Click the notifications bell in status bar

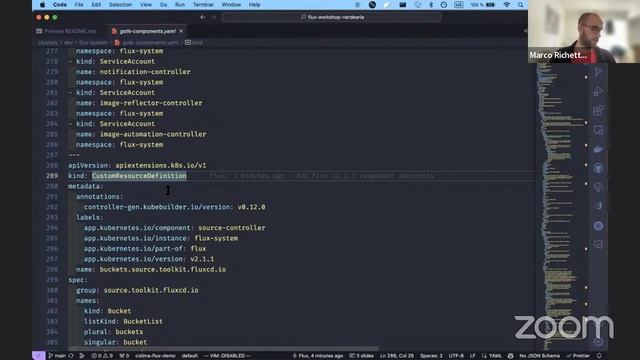click(599, 356)
